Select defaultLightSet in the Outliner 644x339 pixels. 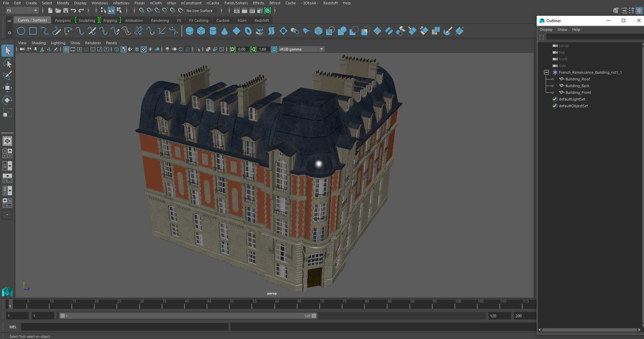pos(572,99)
